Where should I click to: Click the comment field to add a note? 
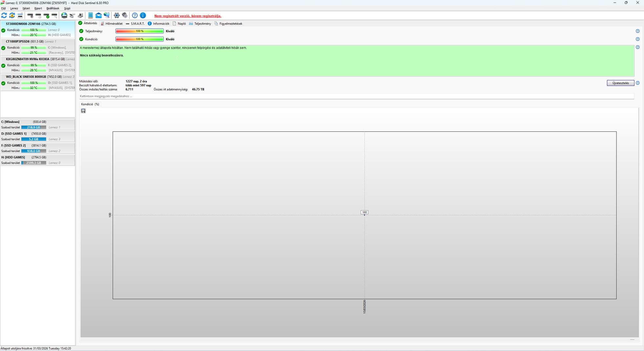[356, 96]
